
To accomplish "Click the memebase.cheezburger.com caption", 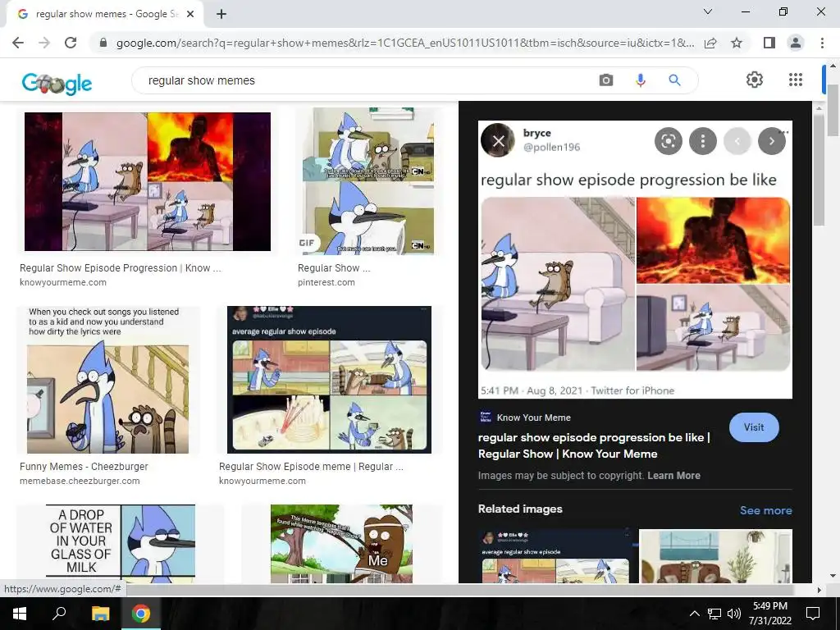I will pyautogui.click(x=80, y=481).
